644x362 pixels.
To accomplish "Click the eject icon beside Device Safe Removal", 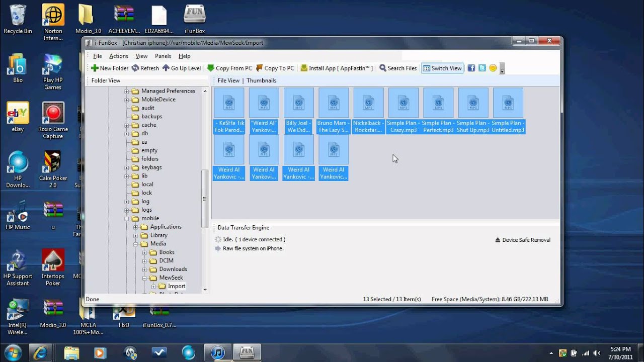I will tap(498, 240).
